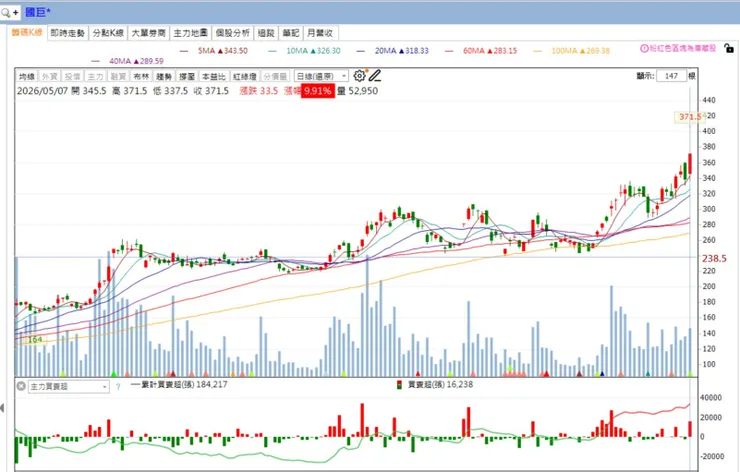Open the 日線(還原) period dropdown
This screenshot has width=740, height=472.
pyautogui.click(x=321, y=76)
